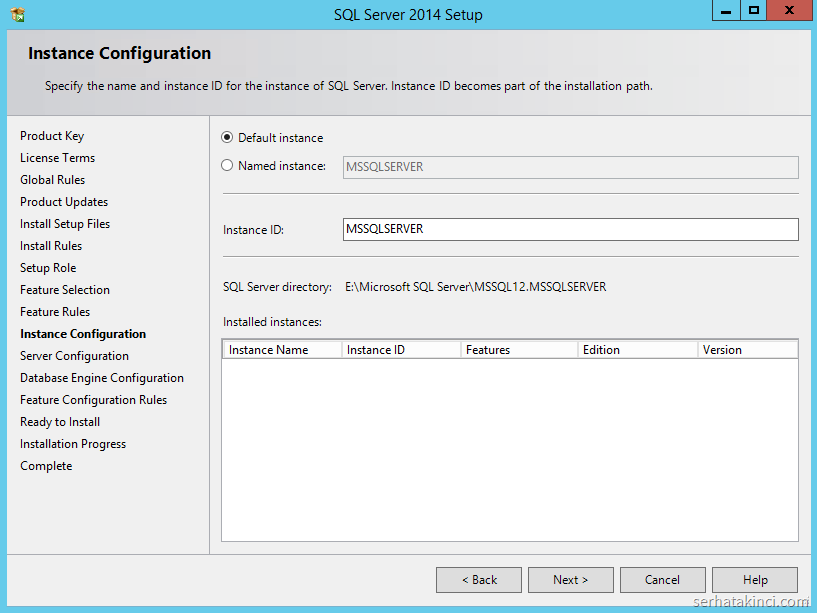Viewport: 817px width, 613px height.
Task: Minimize the setup window
Action: (x=725, y=10)
